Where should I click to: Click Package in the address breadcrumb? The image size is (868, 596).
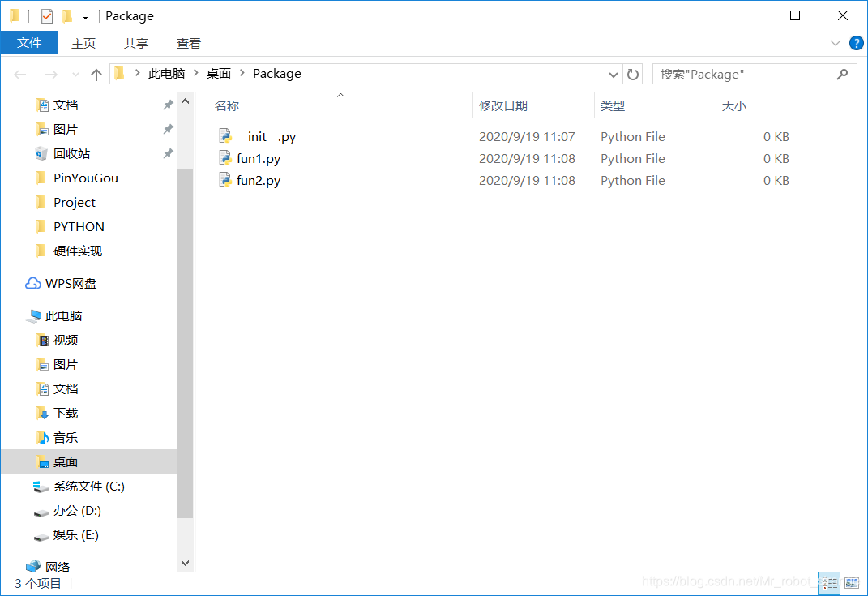277,74
